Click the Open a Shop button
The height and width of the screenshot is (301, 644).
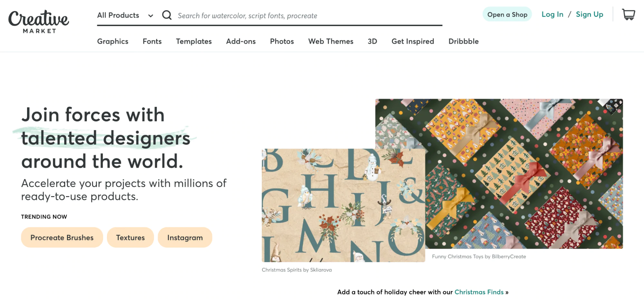[x=507, y=14]
